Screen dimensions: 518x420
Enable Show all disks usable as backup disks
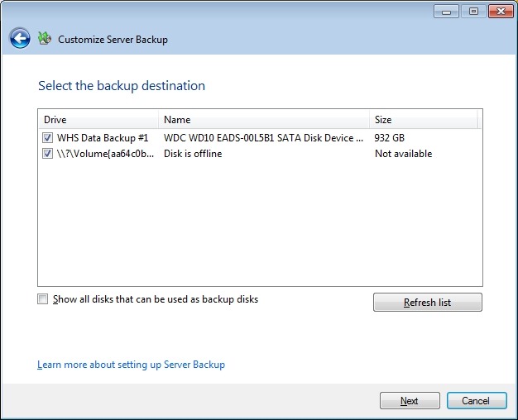click(43, 300)
